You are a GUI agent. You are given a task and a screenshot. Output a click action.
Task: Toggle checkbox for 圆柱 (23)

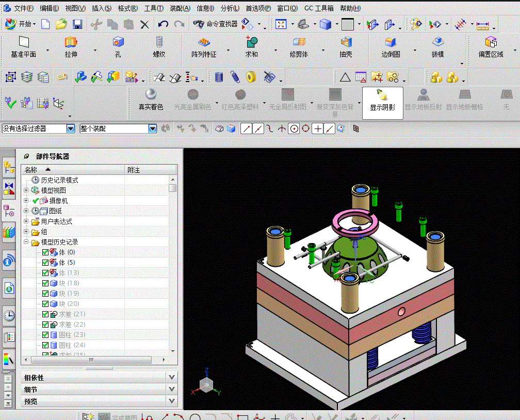point(45,335)
